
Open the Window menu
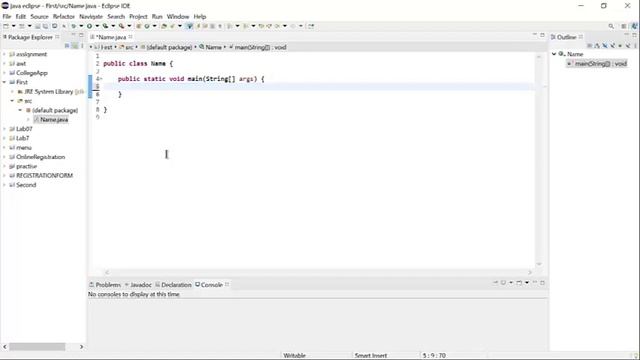tap(178, 17)
